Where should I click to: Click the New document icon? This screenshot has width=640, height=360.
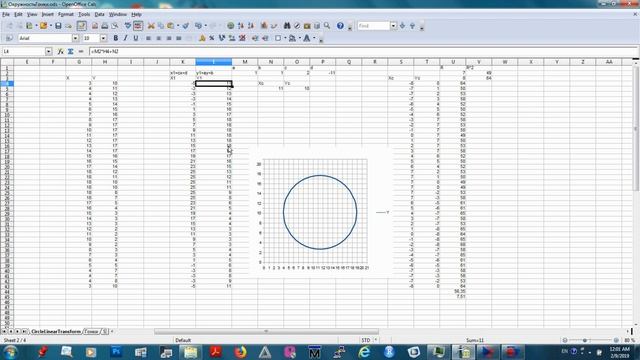[x=29, y=26]
